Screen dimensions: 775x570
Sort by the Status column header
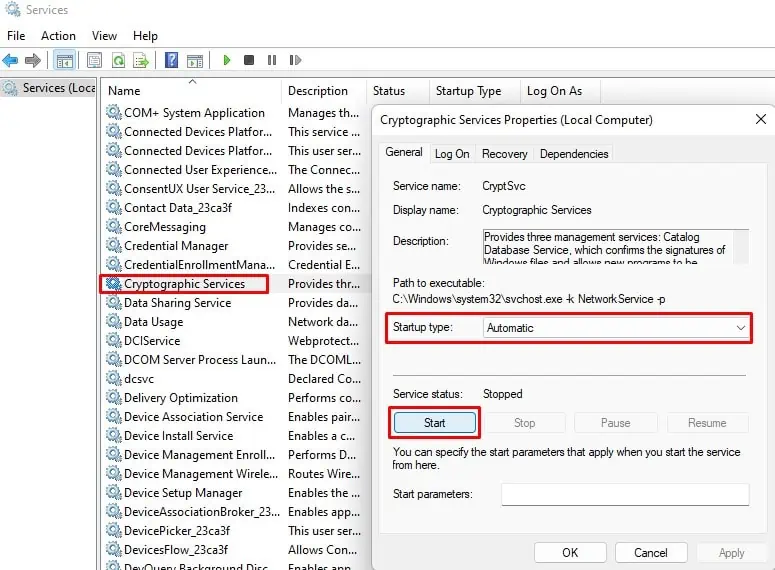(x=398, y=91)
